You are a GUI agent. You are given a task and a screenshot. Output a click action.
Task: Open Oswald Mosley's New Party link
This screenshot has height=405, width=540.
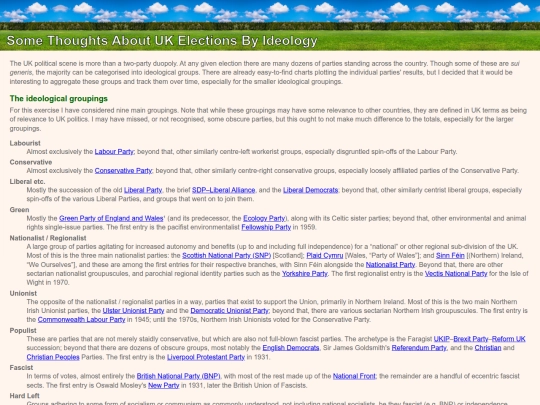[x=164, y=385]
